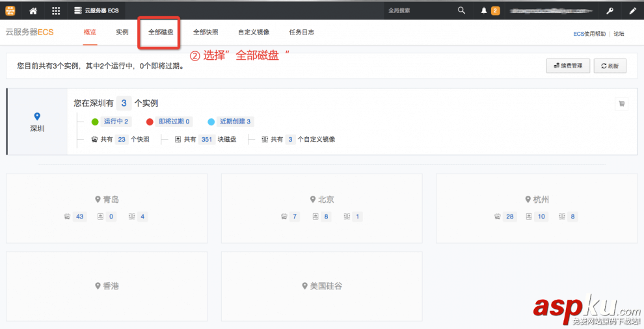This screenshot has height=329, width=644.
Task: Click 青岛 disk count 0
Action: tap(111, 217)
